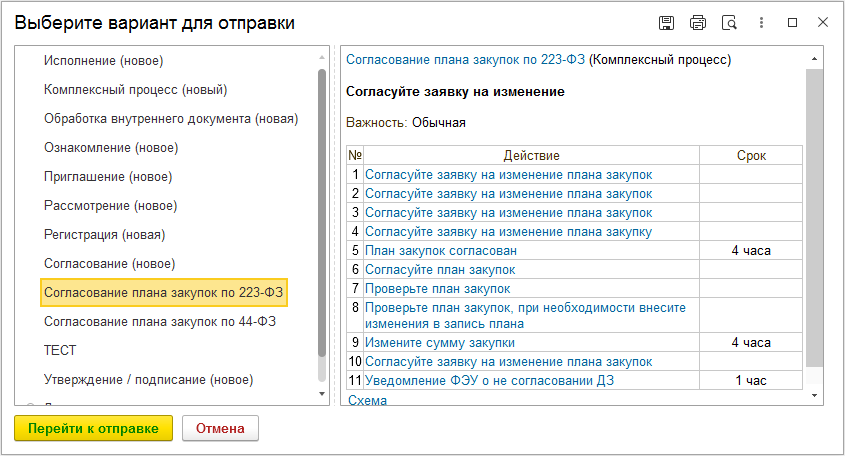Image resolution: width=845 pixels, height=456 pixels.
Task: Click the 'Отмена' button
Action: 220,429
